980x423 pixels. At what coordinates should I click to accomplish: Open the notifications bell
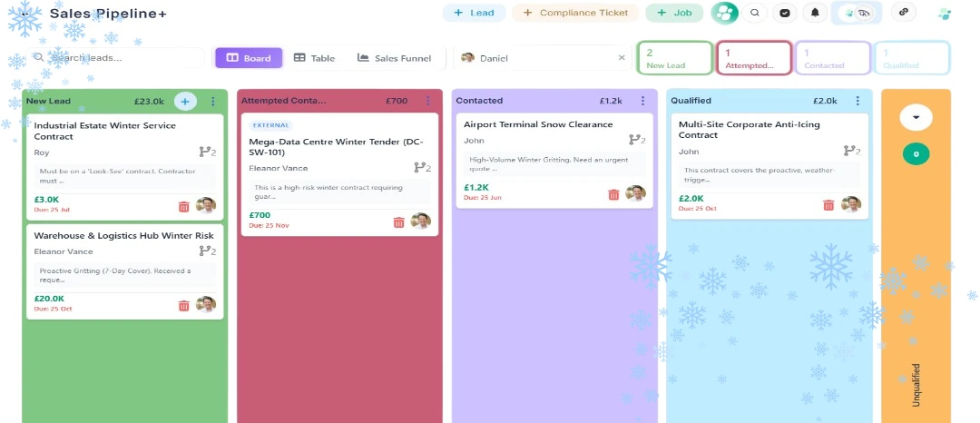[815, 13]
